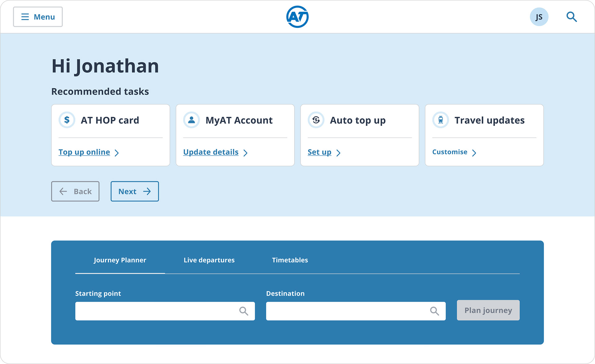Switch to Timetables tab
Viewport: 595px width, 364px height.
pyautogui.click(x=290, y=260)
